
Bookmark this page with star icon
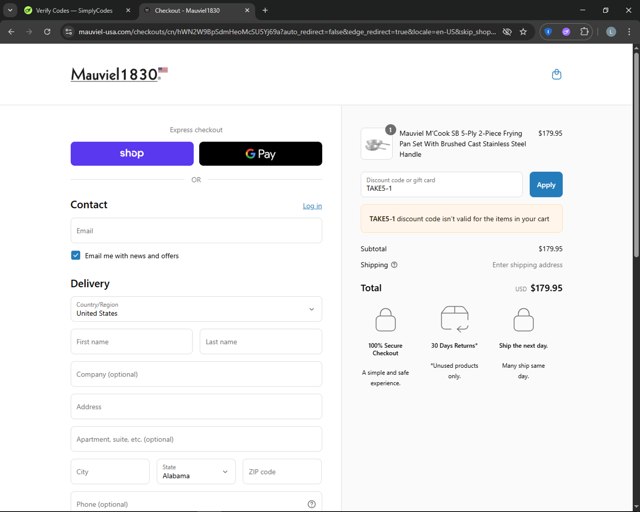pos(523,32)
